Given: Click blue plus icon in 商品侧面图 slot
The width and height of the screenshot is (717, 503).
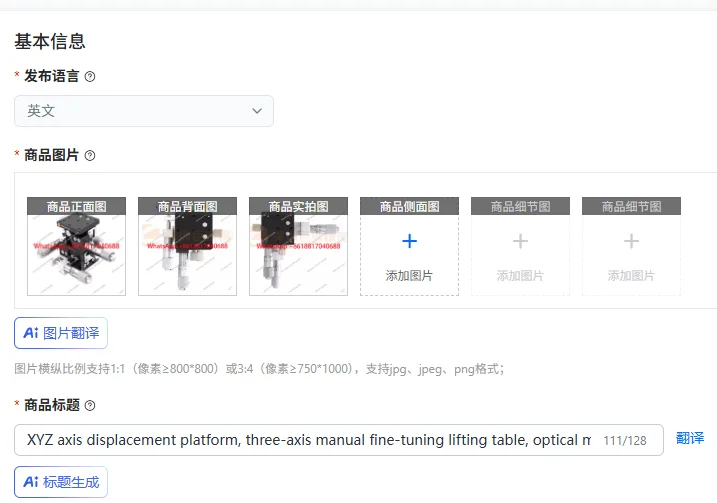Looking at the screenshot, I should pos(409,241).
